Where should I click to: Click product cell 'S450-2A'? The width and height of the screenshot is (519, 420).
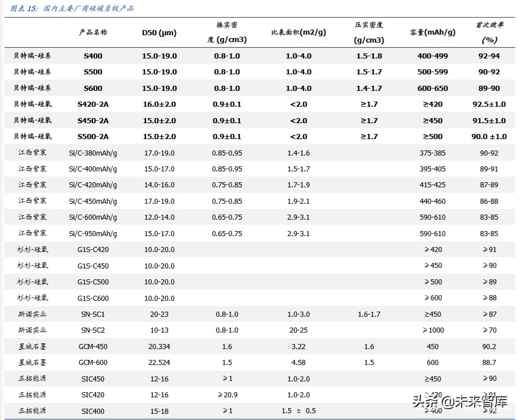(x=93, y=120)
